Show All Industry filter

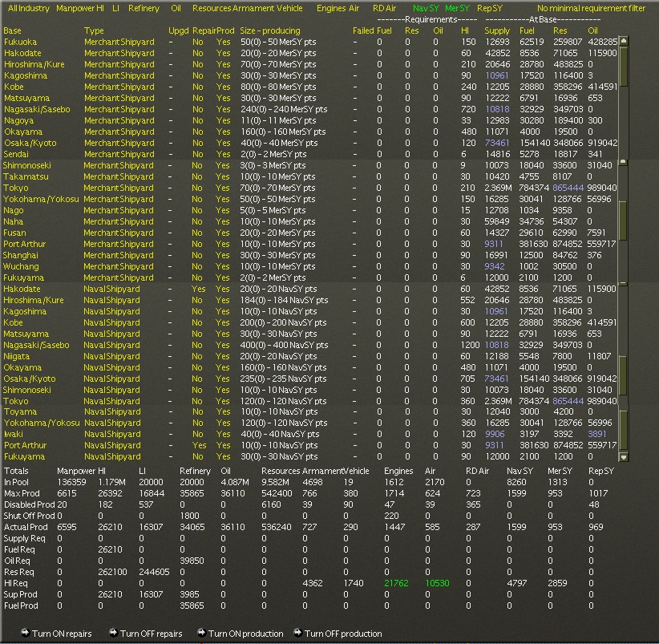pyautogui.click(x=29, y=8)
